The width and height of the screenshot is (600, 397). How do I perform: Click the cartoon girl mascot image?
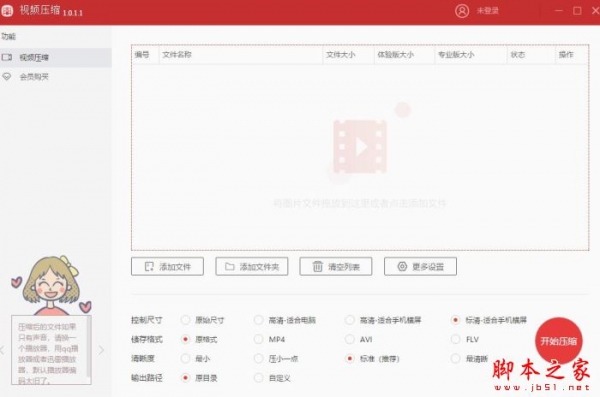pos(51,285)
